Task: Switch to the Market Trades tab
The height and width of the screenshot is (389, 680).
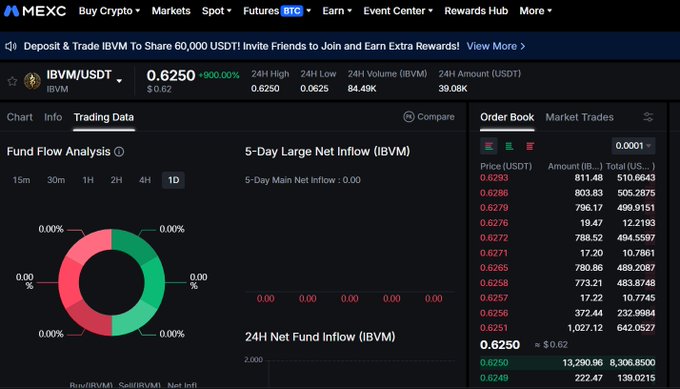Action: click(579, 117)
